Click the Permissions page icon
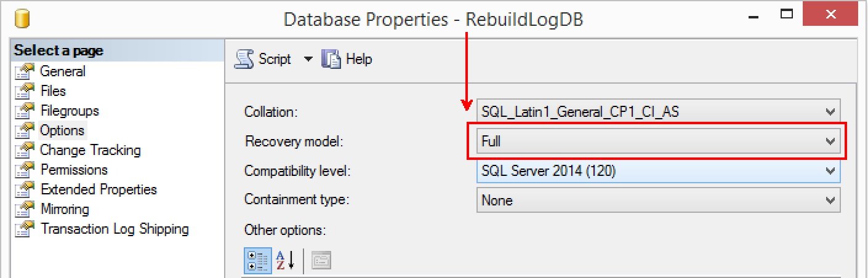The image size is (868, 278). [x=25, y=170]
